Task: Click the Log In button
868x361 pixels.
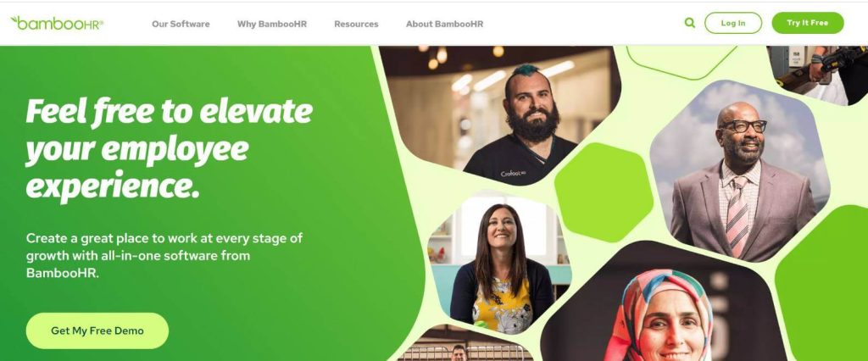Action: pos(733,23)
